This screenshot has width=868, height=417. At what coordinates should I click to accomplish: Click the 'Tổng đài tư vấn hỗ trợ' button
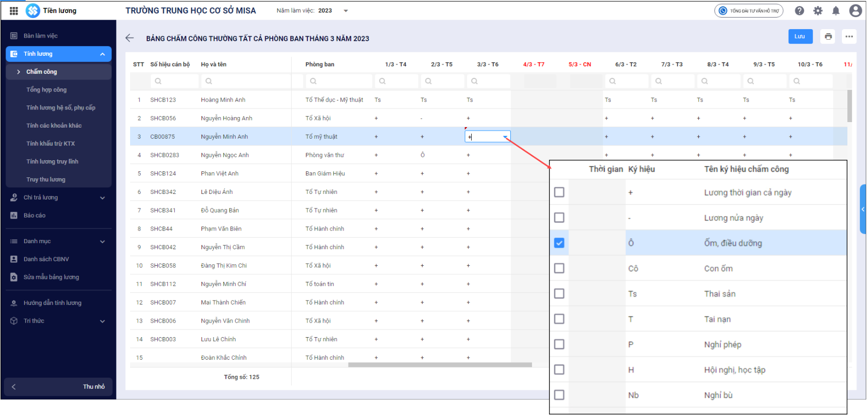point(748,11)
